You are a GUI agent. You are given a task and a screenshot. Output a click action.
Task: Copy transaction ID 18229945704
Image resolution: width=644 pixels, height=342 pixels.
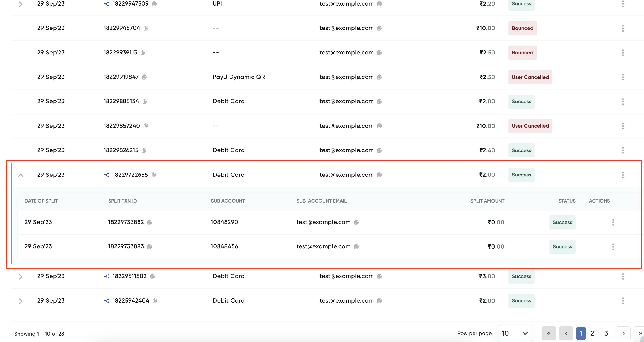pyautogui.click(x=146, y=28)
